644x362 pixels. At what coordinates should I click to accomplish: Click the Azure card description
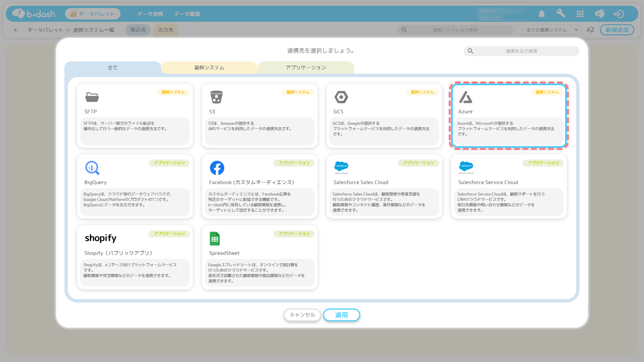[x=509, y=131]
